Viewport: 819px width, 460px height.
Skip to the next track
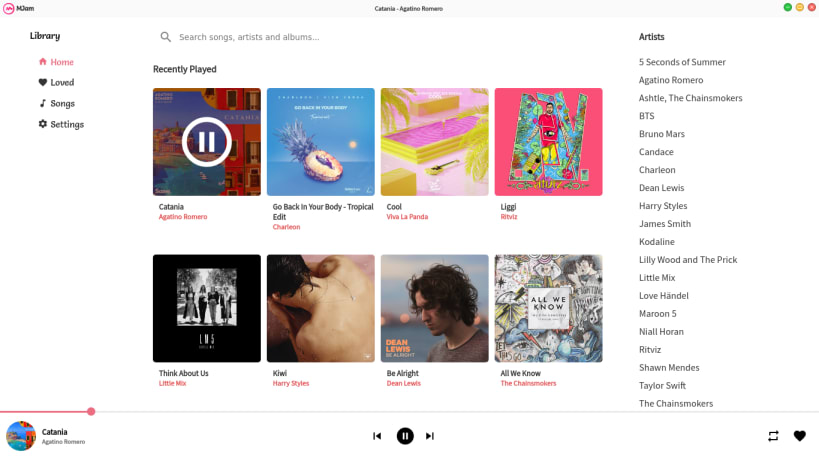pos(430,436)
